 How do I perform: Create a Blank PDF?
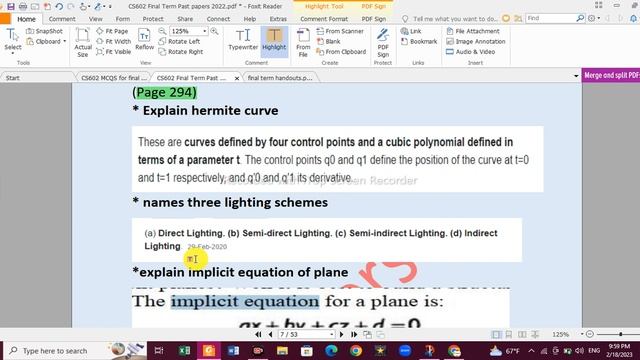(329, 41)
